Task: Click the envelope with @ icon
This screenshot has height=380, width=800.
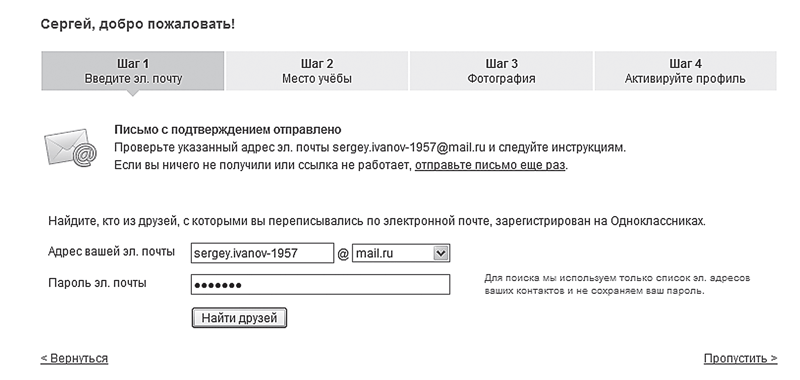Action: [x=70, y=147]
